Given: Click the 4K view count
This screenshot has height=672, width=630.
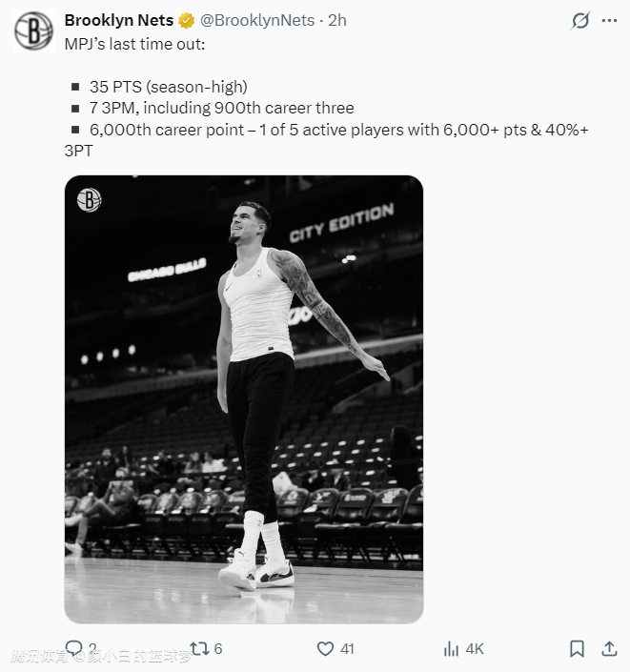Looking at the screenshot, I should click(474, 649).
